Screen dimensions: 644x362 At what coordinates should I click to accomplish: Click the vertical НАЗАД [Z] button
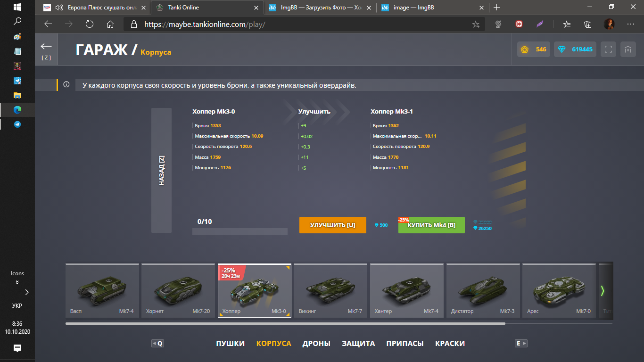[161, 170]
